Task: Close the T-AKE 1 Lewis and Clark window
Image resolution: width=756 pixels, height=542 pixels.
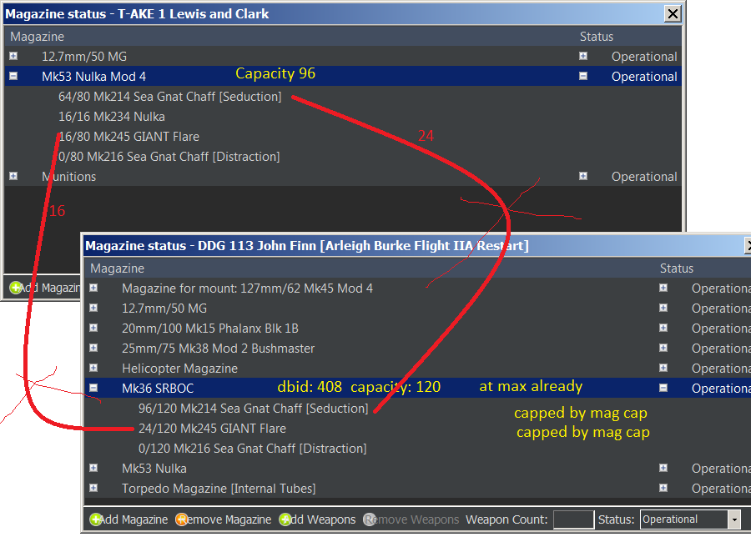Action: coord(673,13)
